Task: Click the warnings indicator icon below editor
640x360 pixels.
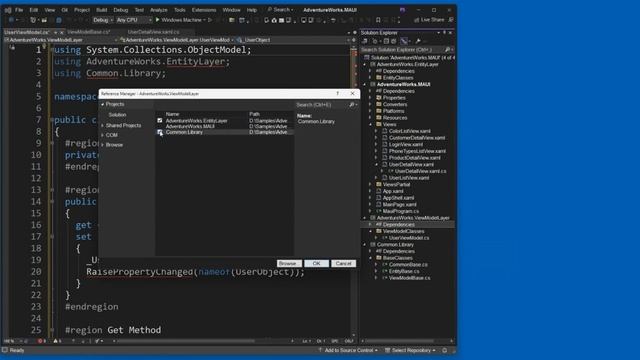Action: (x=57, y=341)
